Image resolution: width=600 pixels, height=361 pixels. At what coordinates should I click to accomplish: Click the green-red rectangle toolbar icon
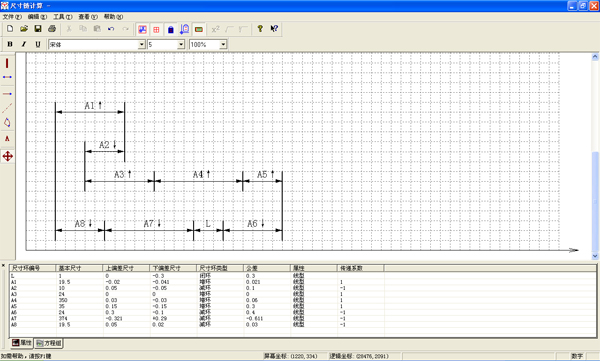(199, 29)
